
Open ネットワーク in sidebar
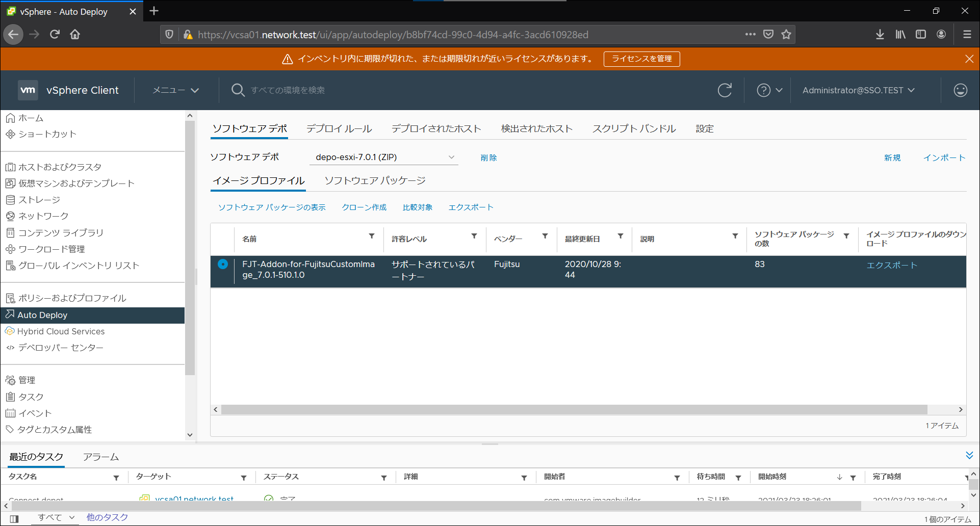coord(37,216)
